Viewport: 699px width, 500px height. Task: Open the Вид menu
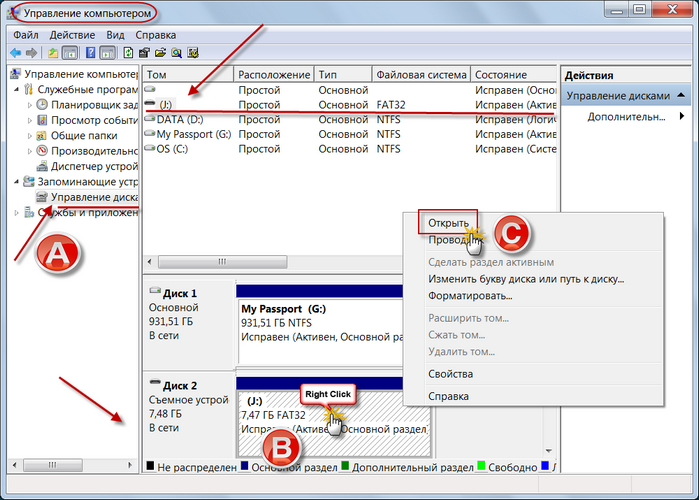(115, 35)
